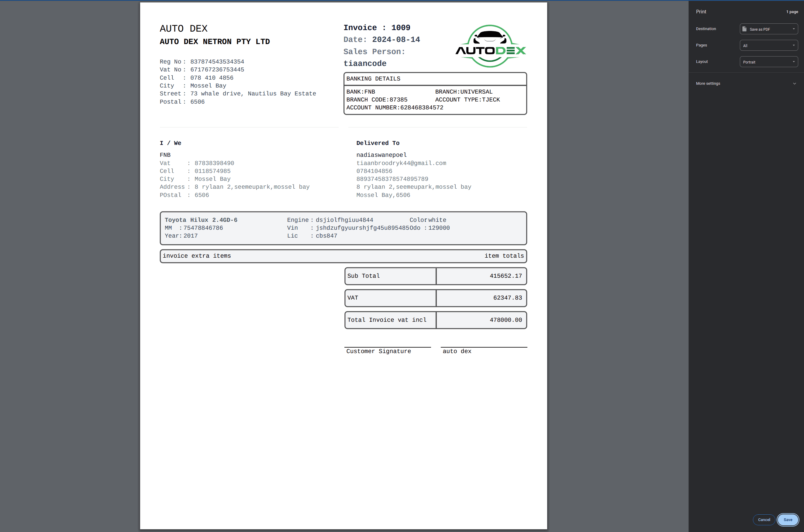Screen dimensions: 804x532
Task: Open the Destination dropdown showing Save as PDF
Action: (768, 29)
